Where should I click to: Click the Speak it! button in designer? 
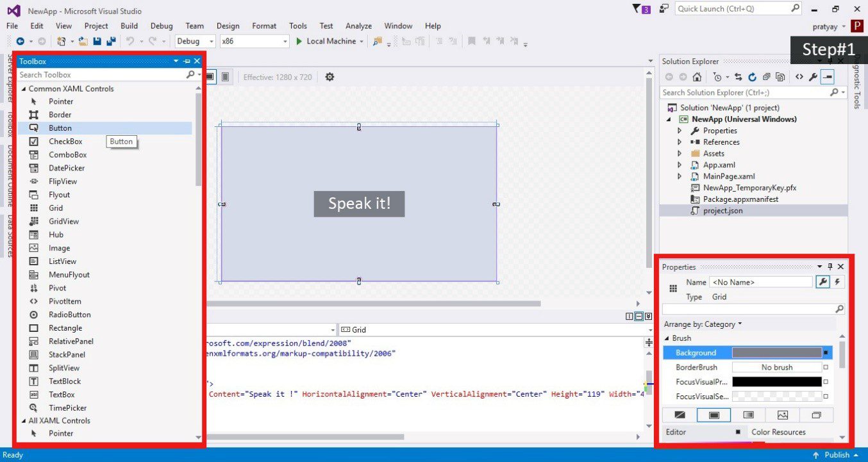(x=359, y=204)
